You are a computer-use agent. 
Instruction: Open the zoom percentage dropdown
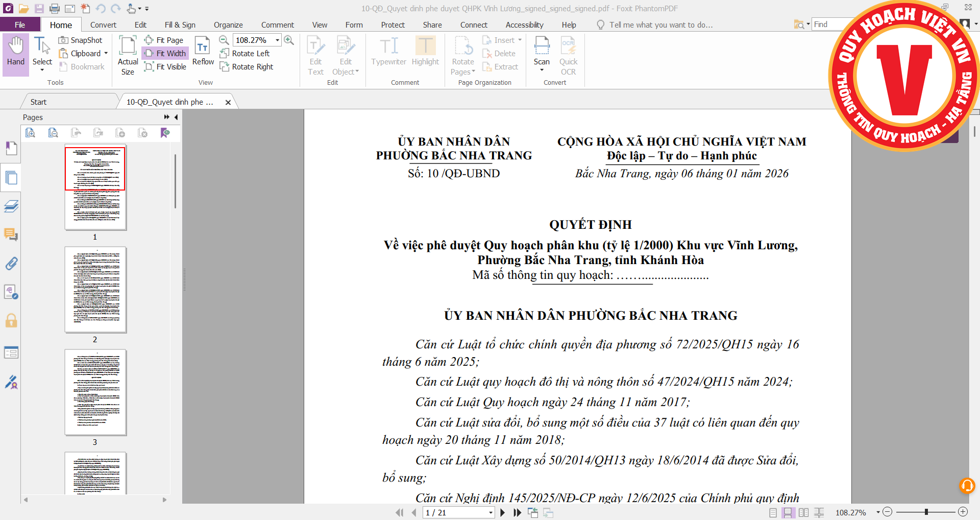pos(277,40)
